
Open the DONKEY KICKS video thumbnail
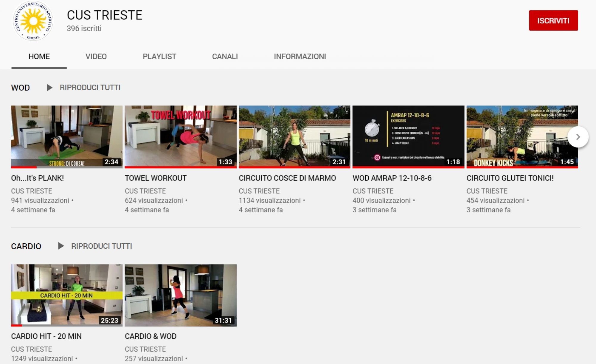pos(522,137)
